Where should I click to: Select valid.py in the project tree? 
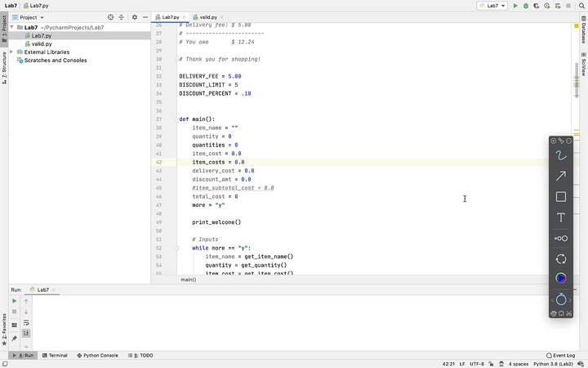42,44
